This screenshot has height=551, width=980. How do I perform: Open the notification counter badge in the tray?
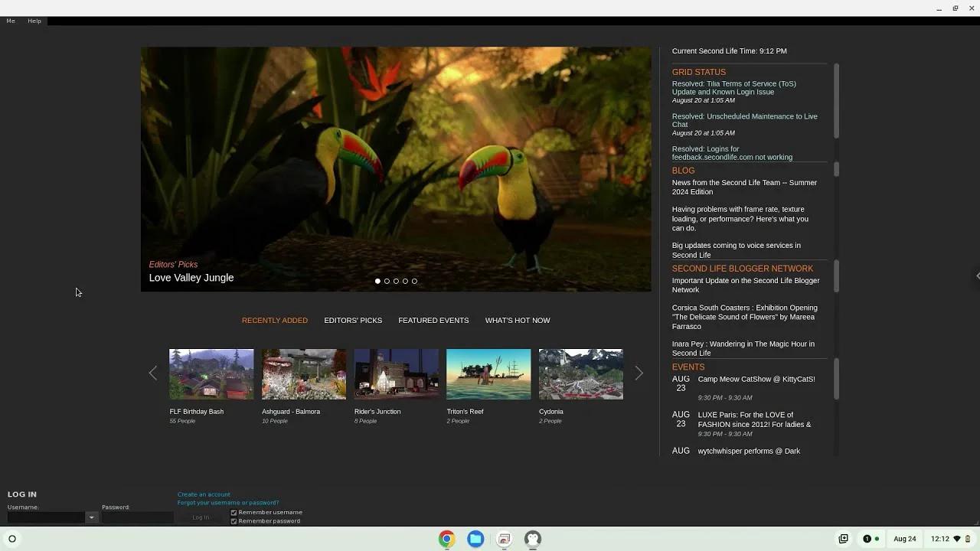point(867,539)
